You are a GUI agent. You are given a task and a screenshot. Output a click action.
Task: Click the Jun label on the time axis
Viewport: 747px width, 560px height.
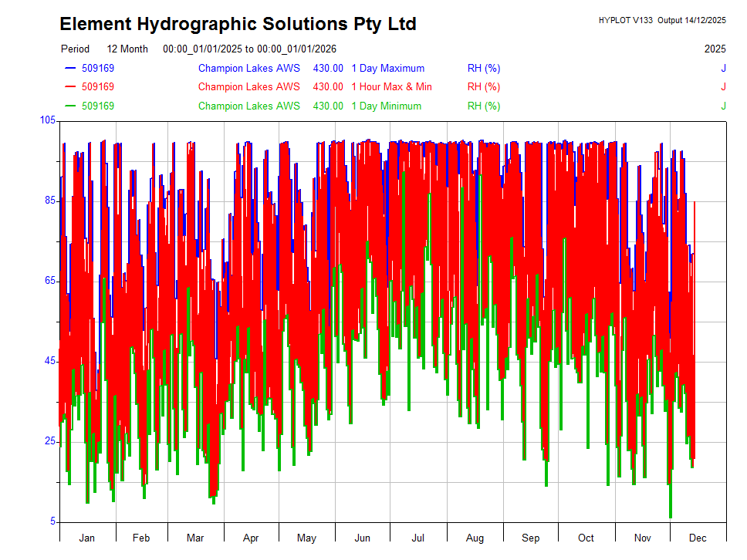click(x=362, y=538)
